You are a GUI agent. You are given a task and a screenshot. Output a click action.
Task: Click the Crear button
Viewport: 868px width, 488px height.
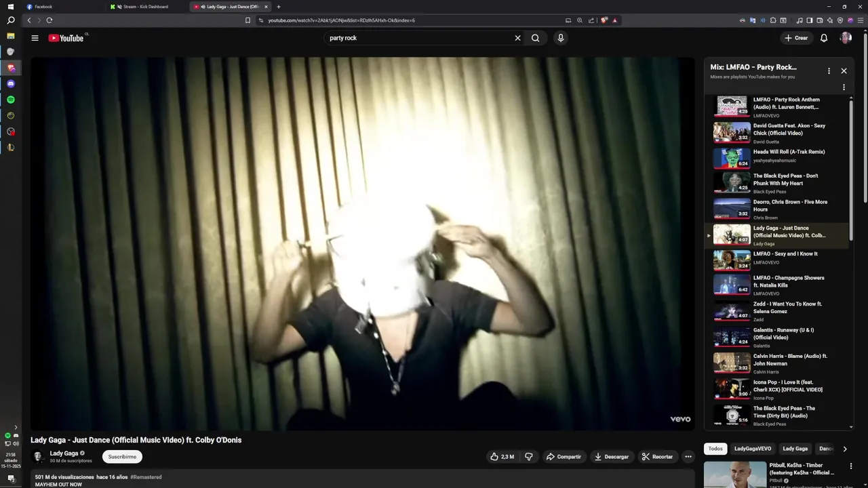coord(796,38)
